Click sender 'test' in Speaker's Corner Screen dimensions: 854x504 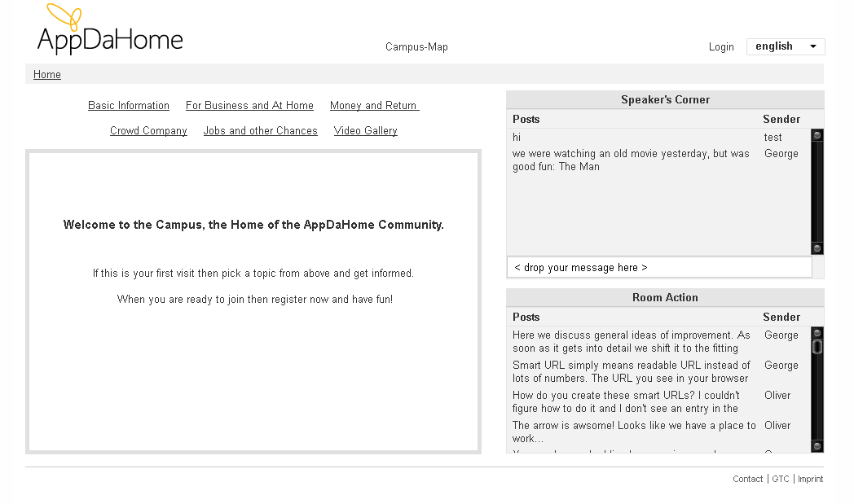coord(773,137)
